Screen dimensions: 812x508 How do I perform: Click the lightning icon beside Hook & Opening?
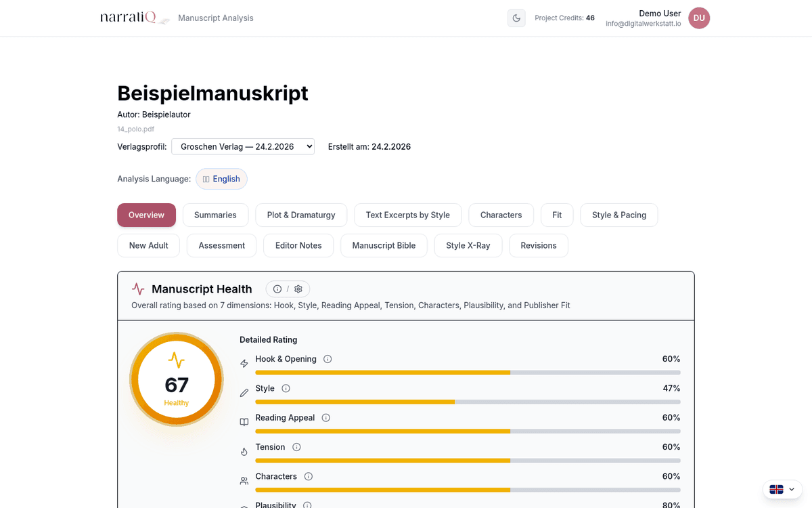(x=244, y=363)
